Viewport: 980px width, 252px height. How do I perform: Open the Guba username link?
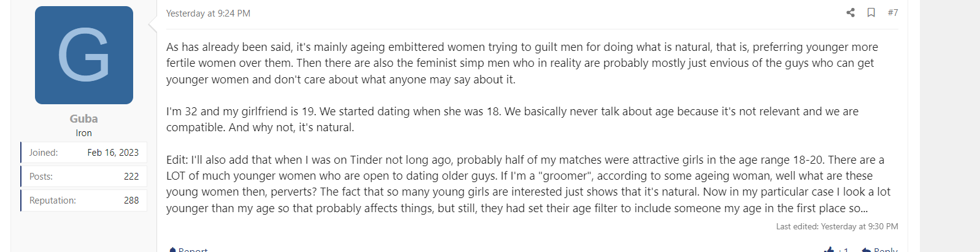click(x=83, y=118)
